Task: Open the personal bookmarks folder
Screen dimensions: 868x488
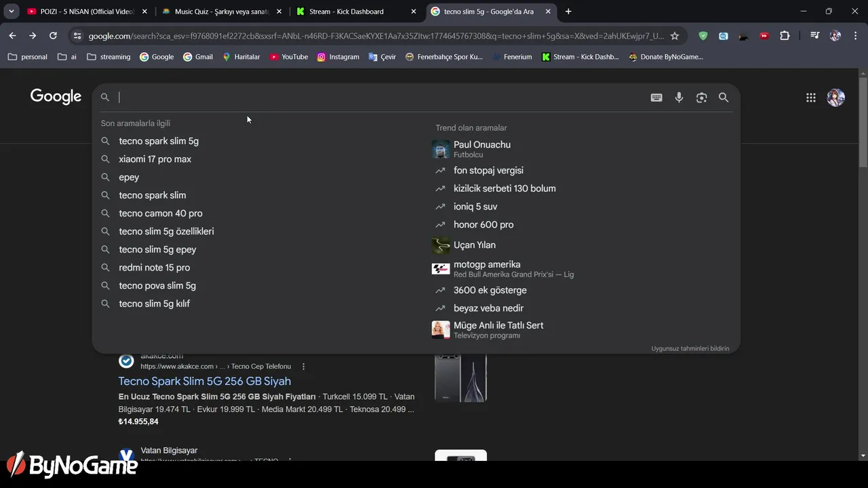Action: [x=28, y=57]
